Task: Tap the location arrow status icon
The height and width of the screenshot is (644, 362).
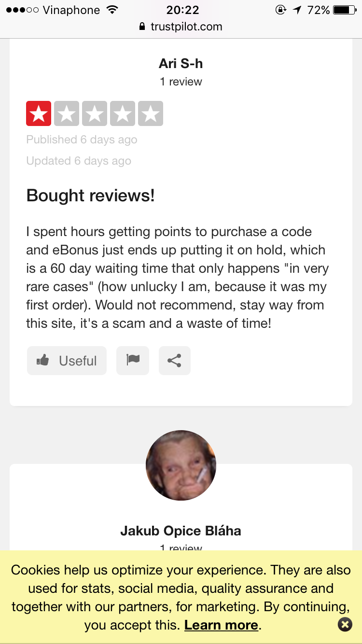Action: 297,10
